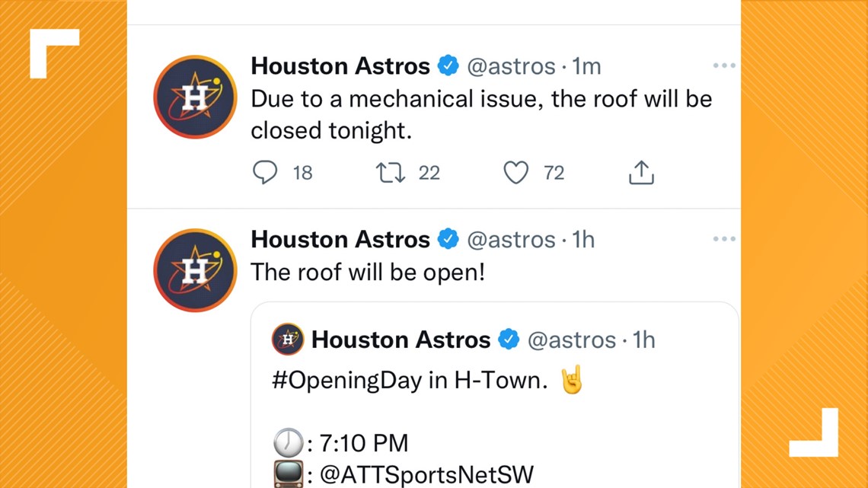868x488 pixels.
Task: Like the roof closed tonight tweet
Action: coord(515,173)
